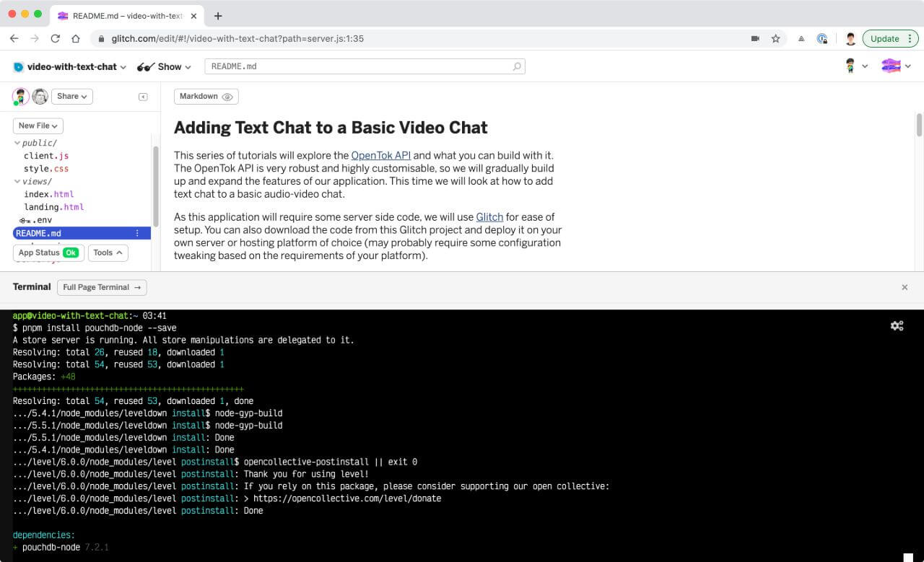The height and width of the screenshot is (562, 924).
Task: Click the browser forward arrow
Action: tap(34, 39)
